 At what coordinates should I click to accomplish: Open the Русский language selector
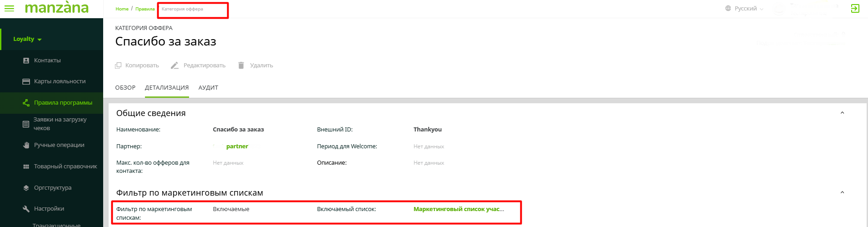tap(744, 9)
